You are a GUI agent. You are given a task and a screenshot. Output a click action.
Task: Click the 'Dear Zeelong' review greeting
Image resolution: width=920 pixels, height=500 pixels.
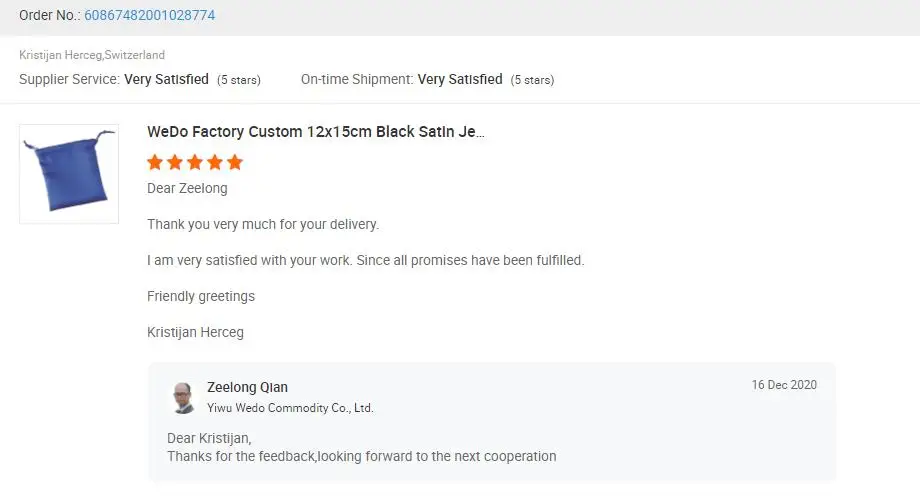pos(187,188)
